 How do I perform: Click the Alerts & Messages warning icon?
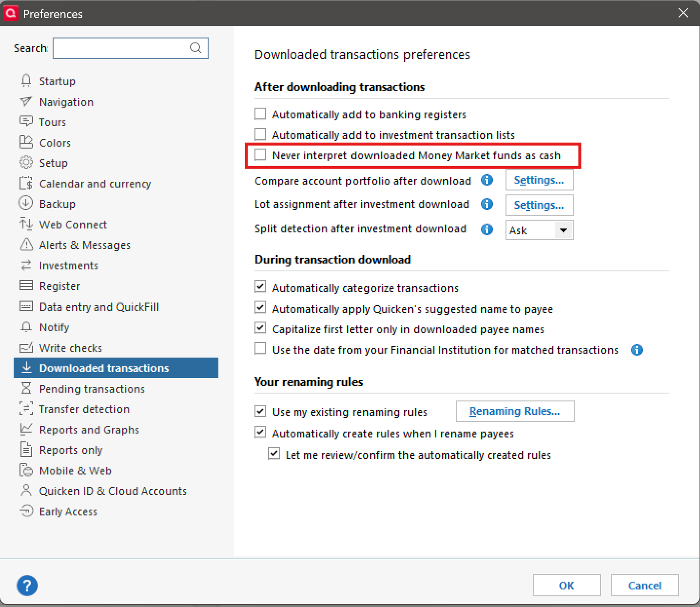point(26,245)
